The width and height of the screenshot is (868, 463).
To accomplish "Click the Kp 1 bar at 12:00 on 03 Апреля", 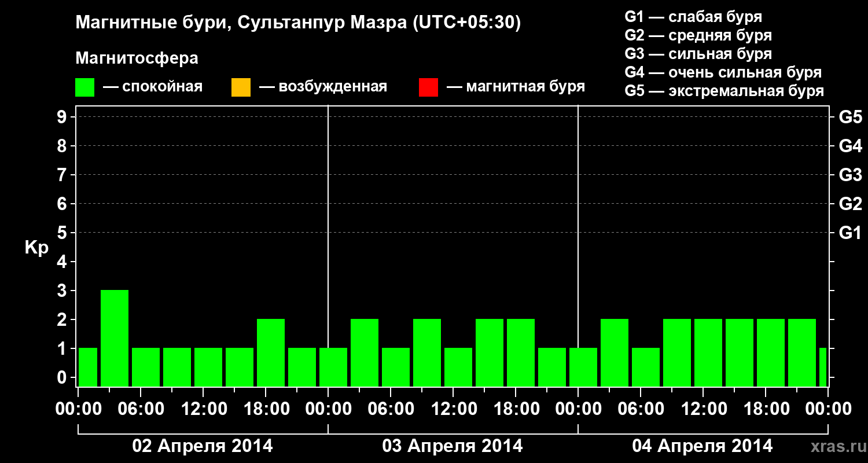I will coord(458,367).
